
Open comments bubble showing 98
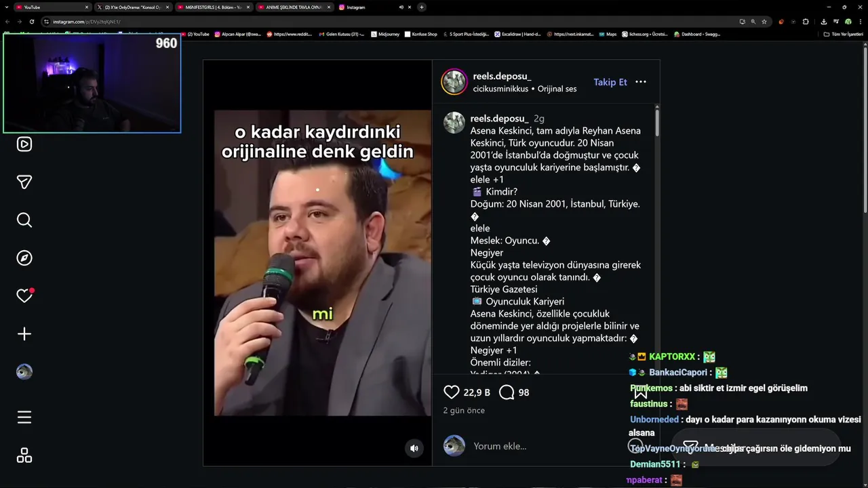coord(507,392)
